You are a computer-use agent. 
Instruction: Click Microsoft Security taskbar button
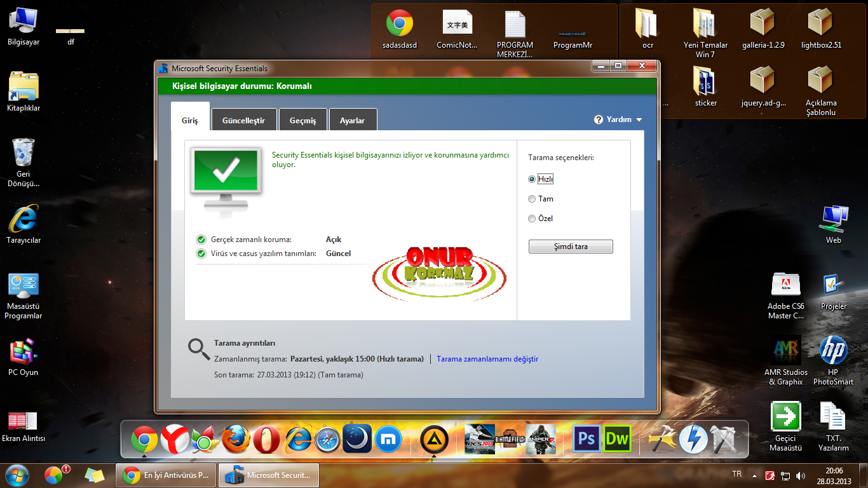(268, 475)
